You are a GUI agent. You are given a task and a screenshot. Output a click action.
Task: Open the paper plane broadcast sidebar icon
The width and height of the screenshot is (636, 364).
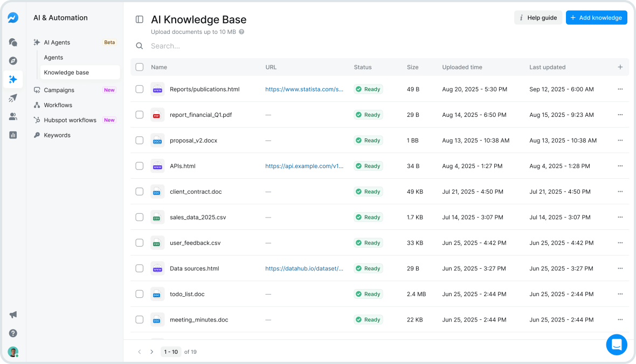pos(13,98)
